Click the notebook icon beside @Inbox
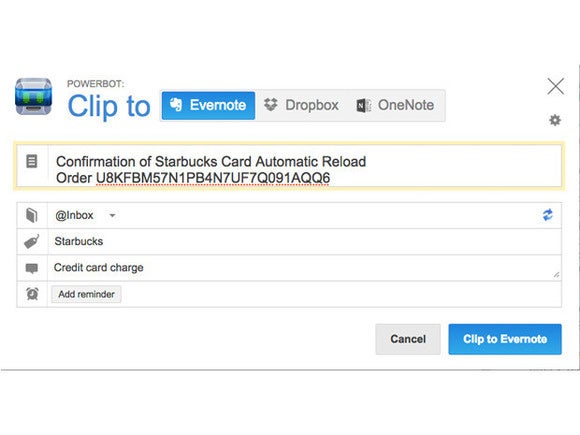Viewport: 580px width, 435px height. tap(32, 215)
